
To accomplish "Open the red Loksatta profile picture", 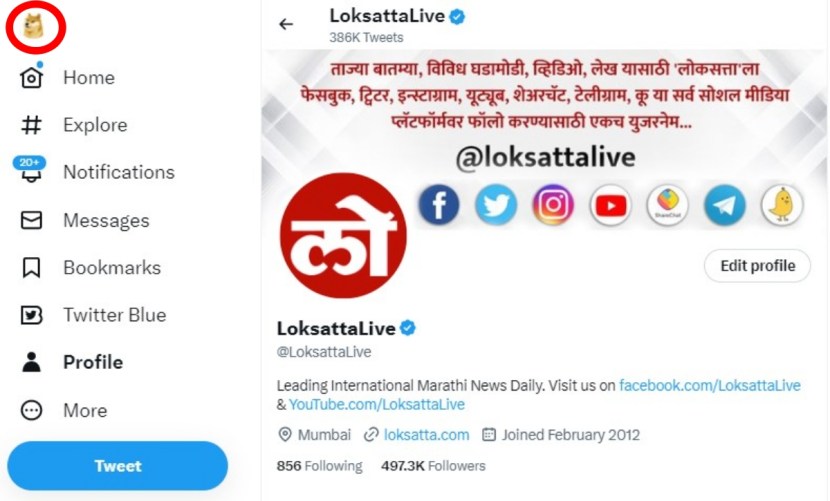I will (342, 236).
